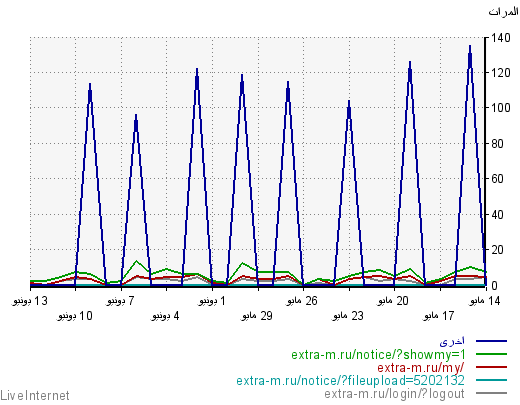Screen dimensions: 520x405
Task: Click the x-axis date label 4 يونيو
Action: click(166, 315)
